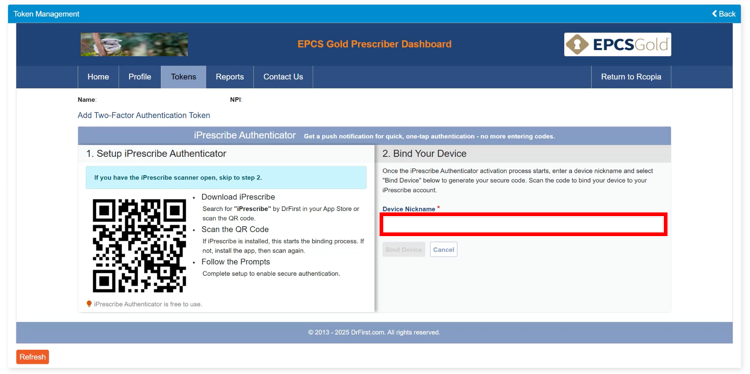Select the Tokens tab

pos(184,77)
